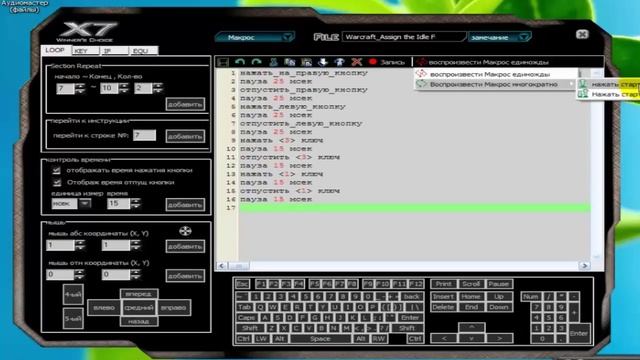Click the вправо mouse button
The height and width of the screenshot is (360, 640).
coord(173,307)
